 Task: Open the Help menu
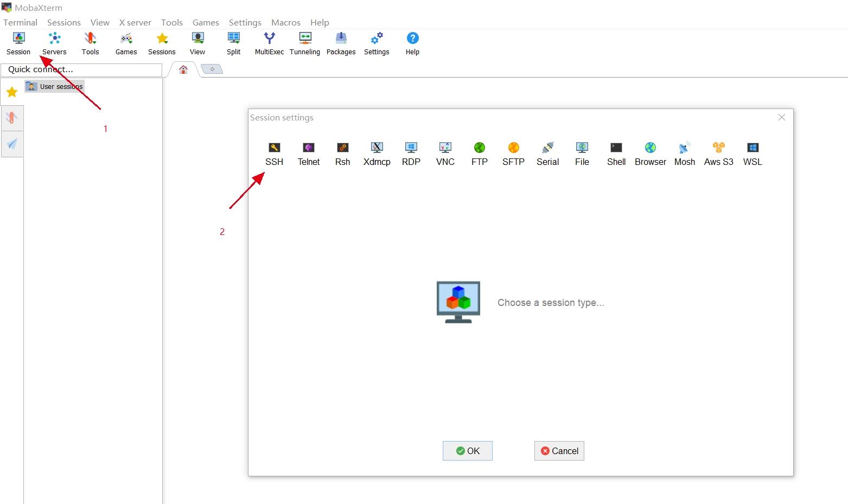320,22
